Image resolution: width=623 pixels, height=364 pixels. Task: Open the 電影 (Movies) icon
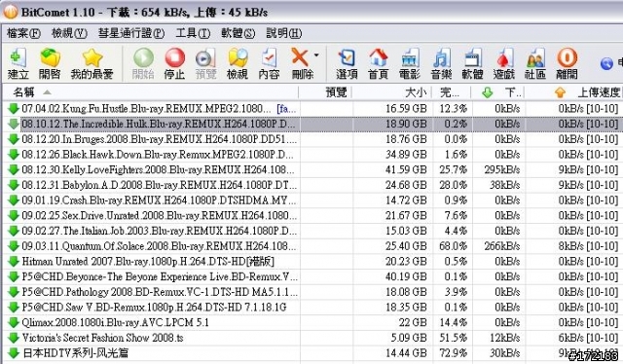410,63
